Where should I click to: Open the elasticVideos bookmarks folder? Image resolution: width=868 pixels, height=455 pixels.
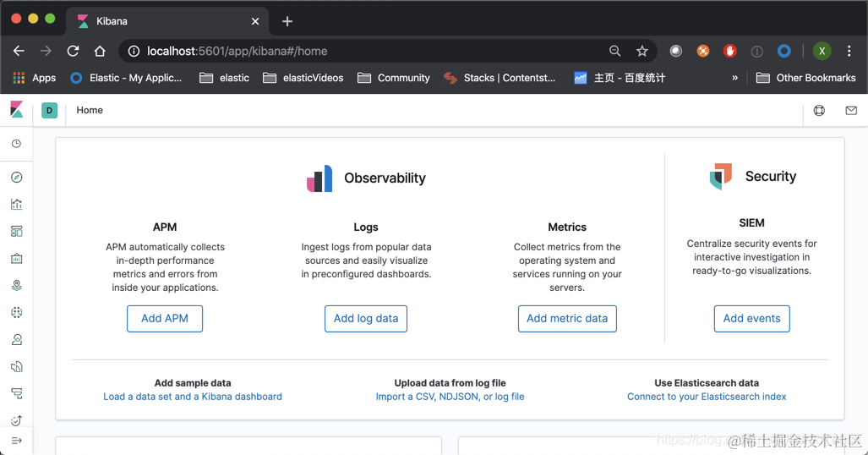303,78
